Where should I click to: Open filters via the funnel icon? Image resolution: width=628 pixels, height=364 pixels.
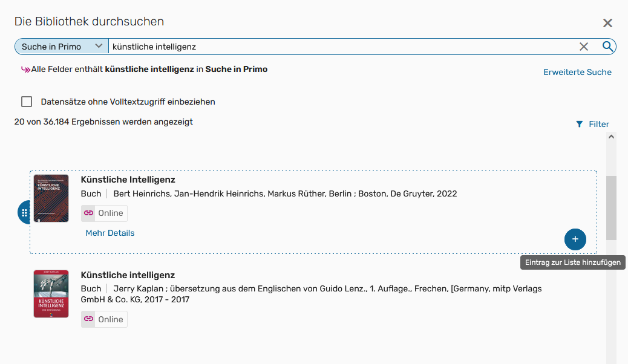[580, 124]
